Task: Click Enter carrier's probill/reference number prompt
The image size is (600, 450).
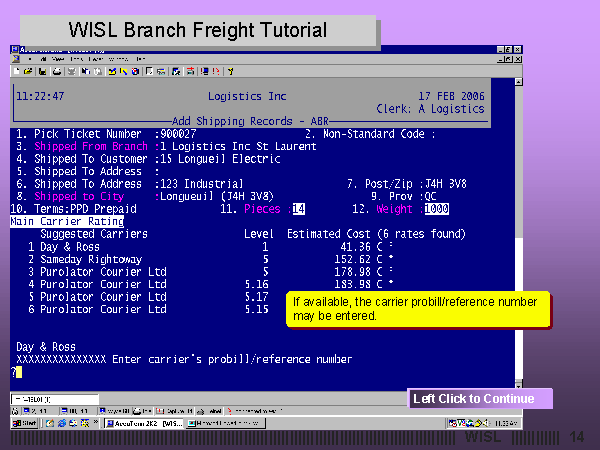Action: (x=232, y=359)
